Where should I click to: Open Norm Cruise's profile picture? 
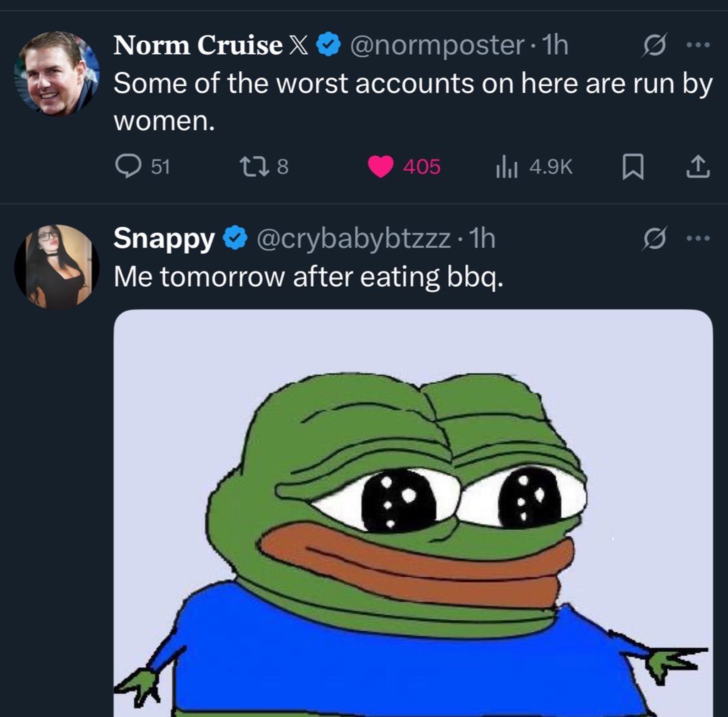click(x=57, y=73)
